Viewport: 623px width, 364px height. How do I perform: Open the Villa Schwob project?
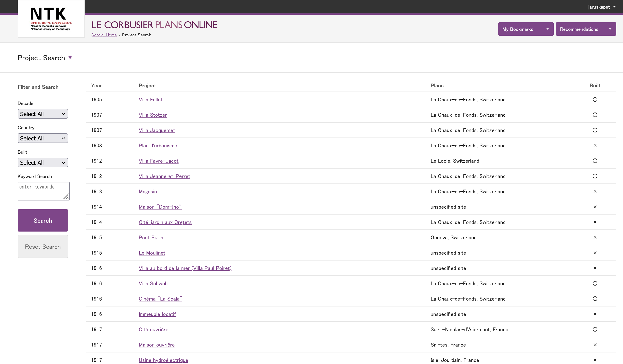tap(153, 283)
